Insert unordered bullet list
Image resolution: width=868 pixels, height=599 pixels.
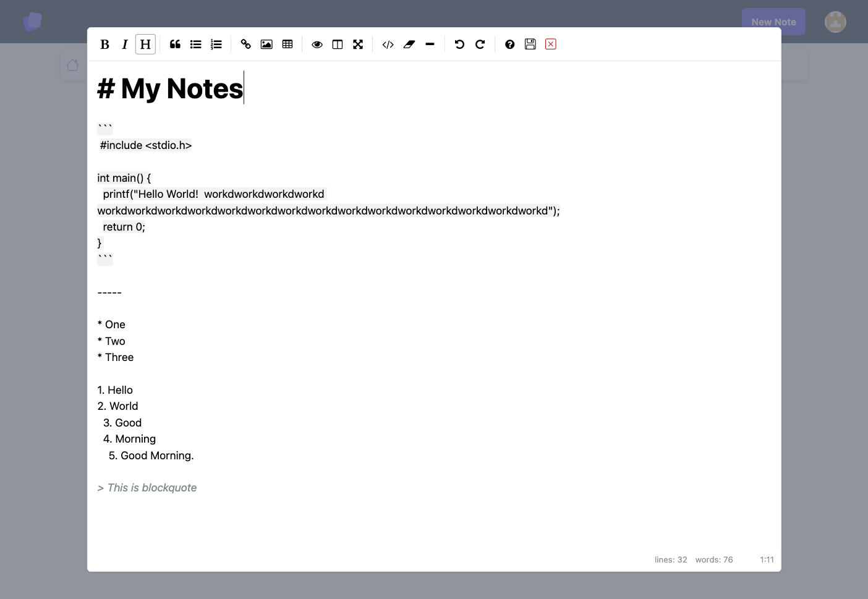point(195,45)
